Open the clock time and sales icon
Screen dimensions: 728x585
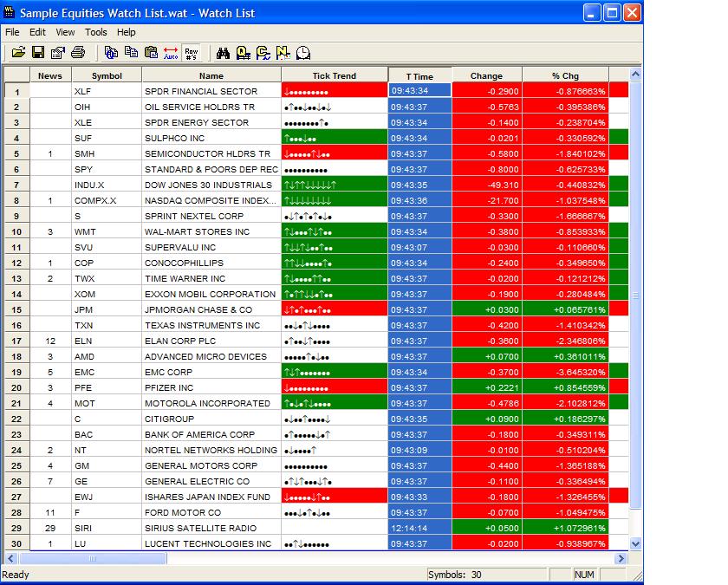[303, 53]
